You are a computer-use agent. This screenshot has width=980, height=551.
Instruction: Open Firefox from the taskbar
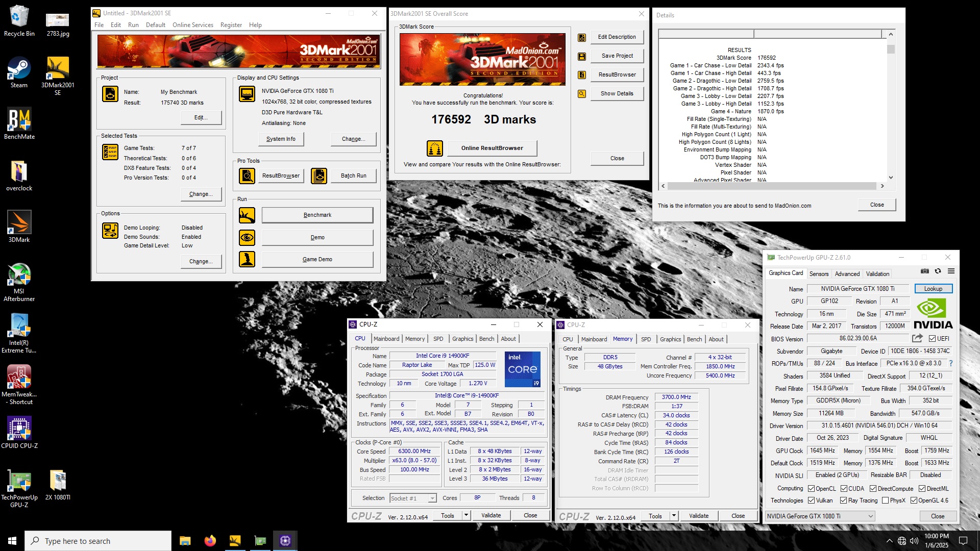point(210,541)
